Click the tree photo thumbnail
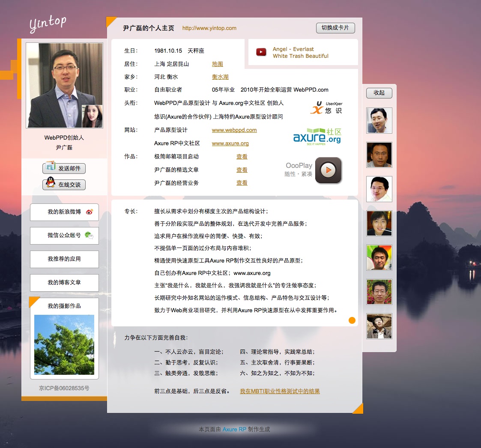This screenshot has height=448, width=481. point(64,345)
